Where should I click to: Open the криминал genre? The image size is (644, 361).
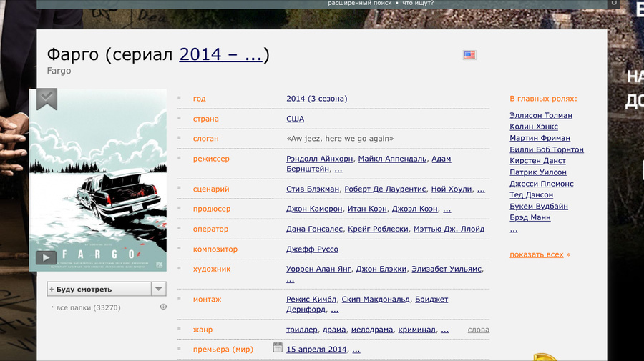pos(416,330)
